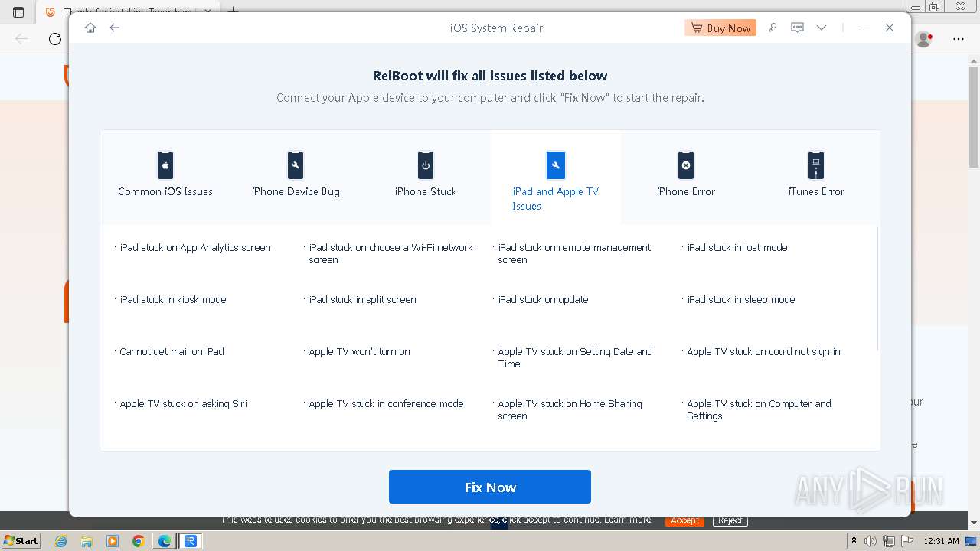Click 'Apple TV stuck on Setting Date and Time'
Viewport: 980px width, 551px height.
pyautogui.click(x=575, y=357)
